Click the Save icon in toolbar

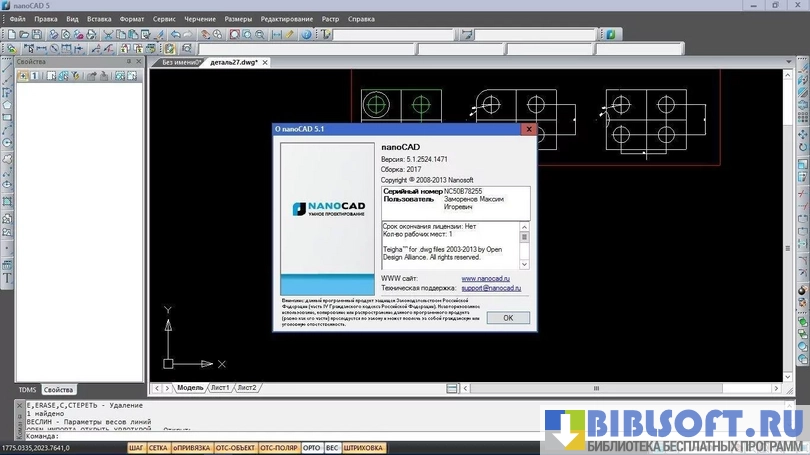point(38,34)
